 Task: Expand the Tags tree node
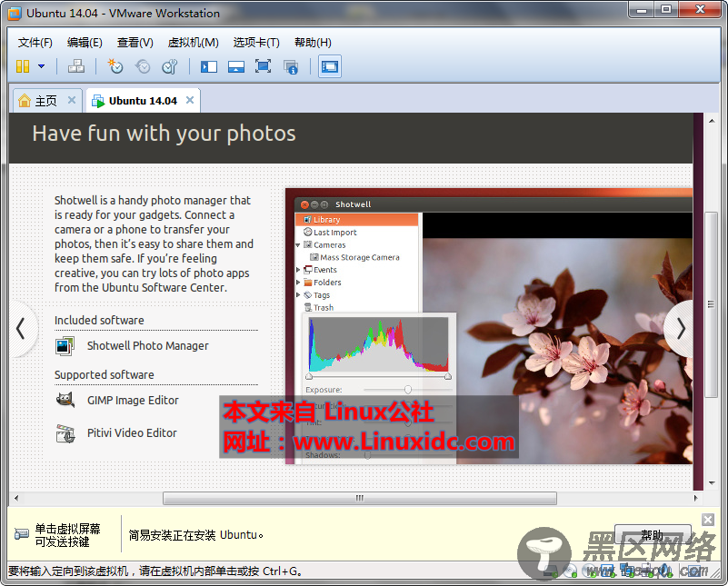[298, 294]
